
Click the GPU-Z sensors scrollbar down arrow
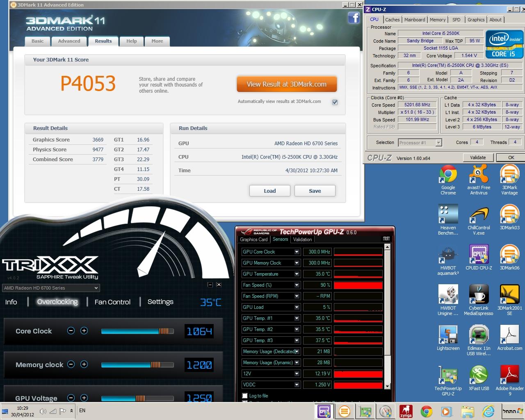387,386
